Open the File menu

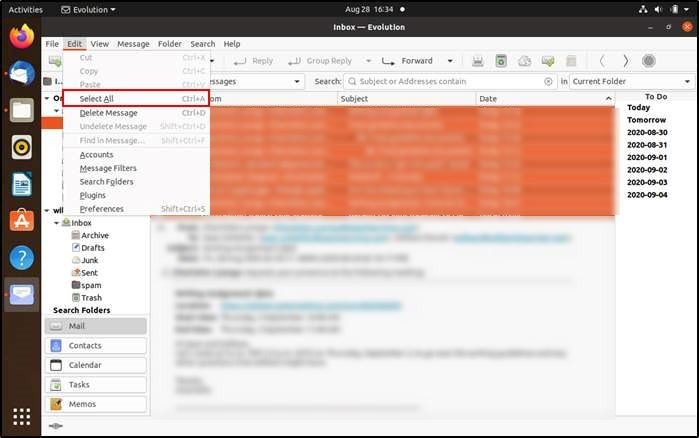pyautogui.click(x=52, y=44)
